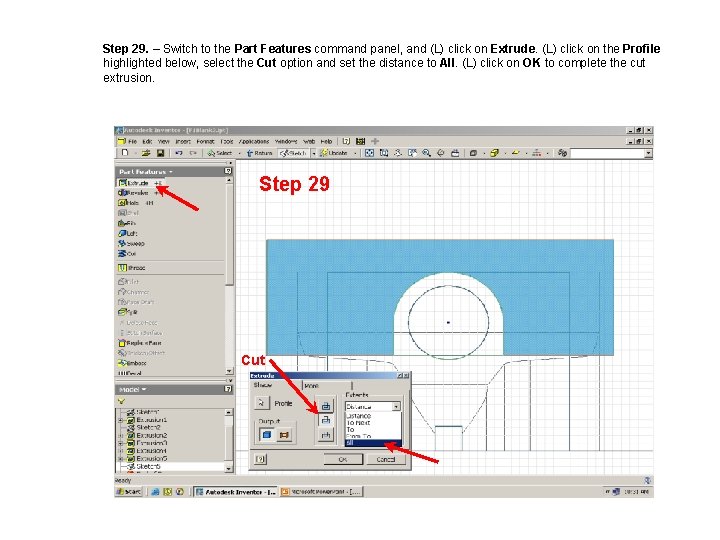Click the Sketch toolbar button
Viewport: 720px width, 540px height.
pos(293,153)
